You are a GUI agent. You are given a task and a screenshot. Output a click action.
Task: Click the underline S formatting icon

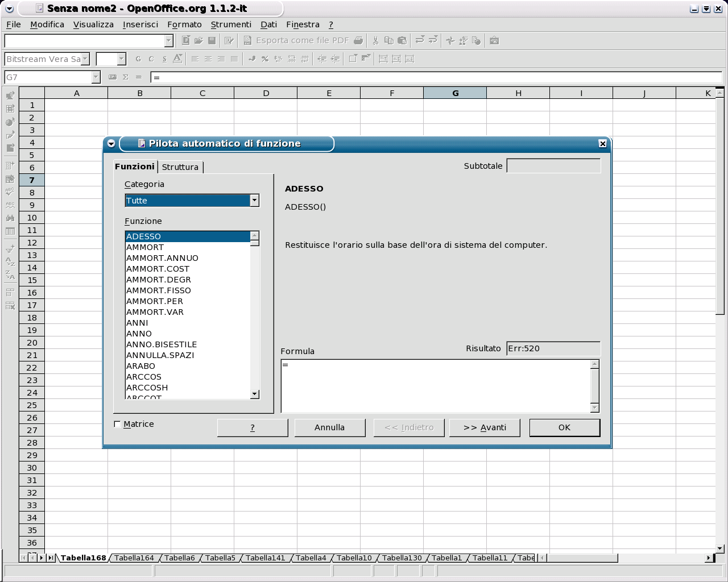pos(164,59)
